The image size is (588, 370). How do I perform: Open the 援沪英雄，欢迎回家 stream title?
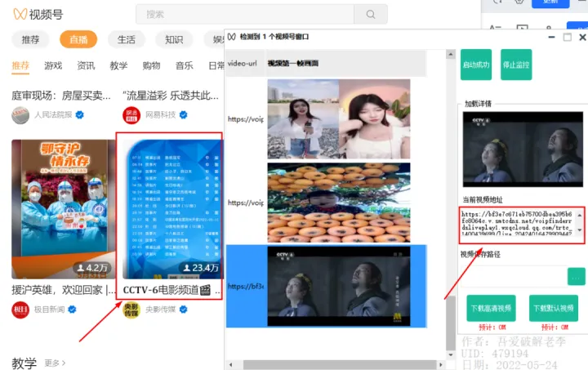pos(64,290)
